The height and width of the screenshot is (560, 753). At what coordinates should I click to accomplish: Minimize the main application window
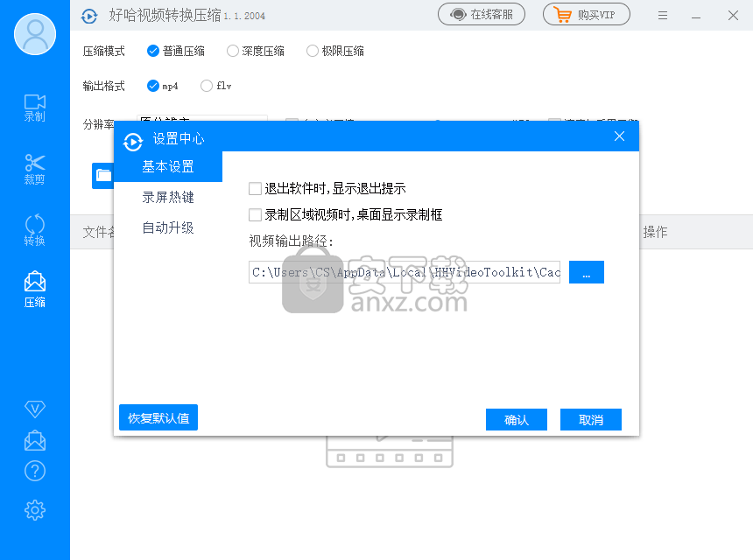[696, 16]
